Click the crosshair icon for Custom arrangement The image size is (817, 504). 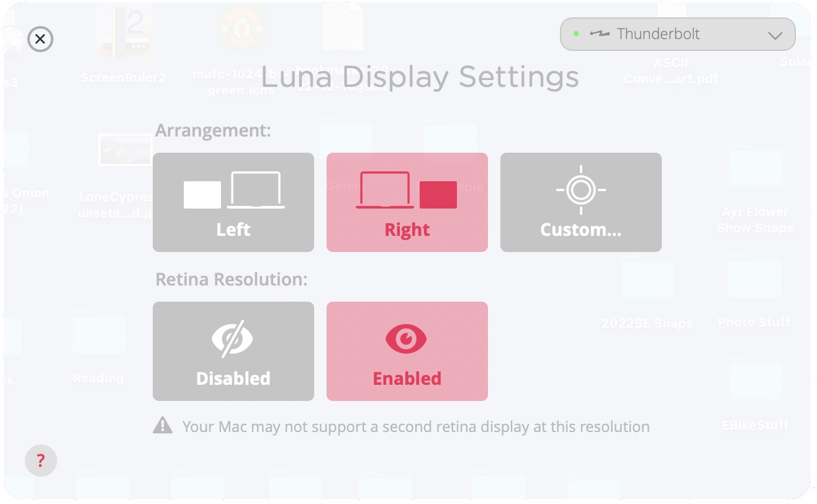click(x=580, y=190)
